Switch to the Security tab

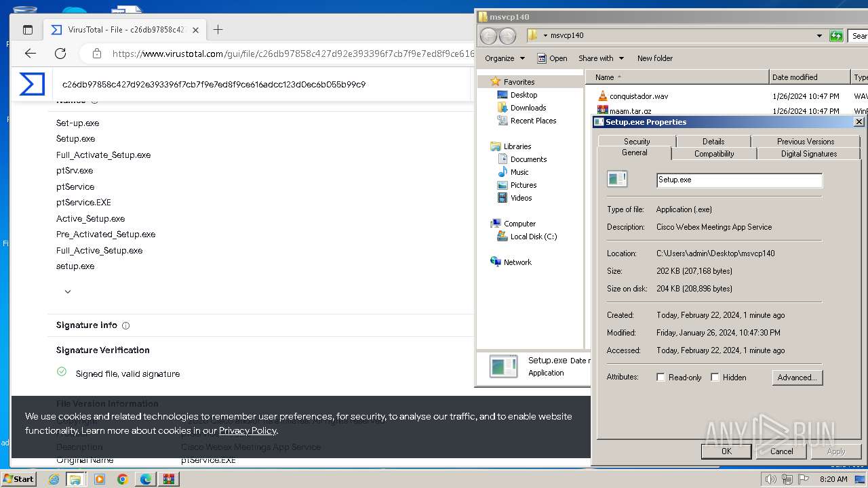(x=637, y=141)
